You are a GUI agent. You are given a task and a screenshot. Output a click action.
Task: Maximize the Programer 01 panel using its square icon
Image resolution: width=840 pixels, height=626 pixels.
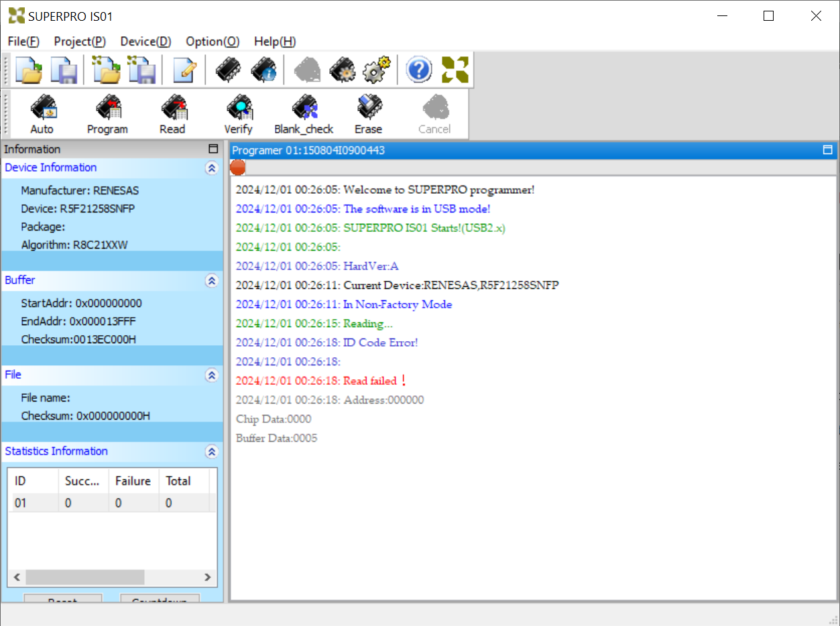(827, 150)
